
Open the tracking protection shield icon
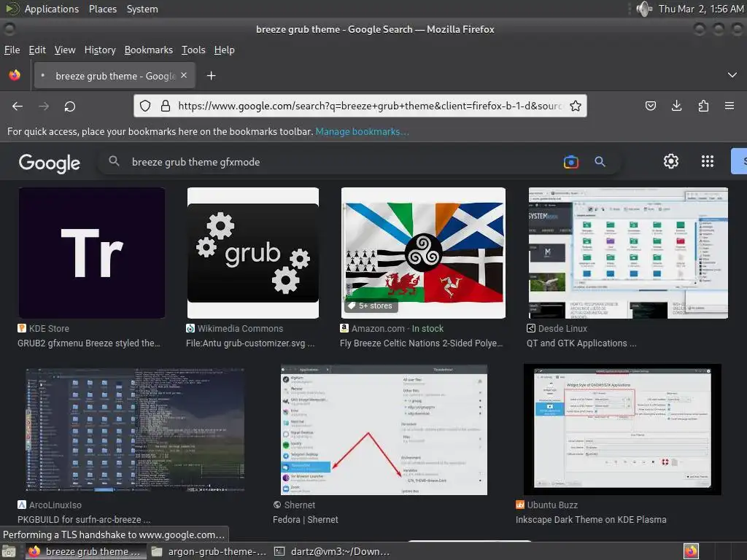(x=145, y=106)
